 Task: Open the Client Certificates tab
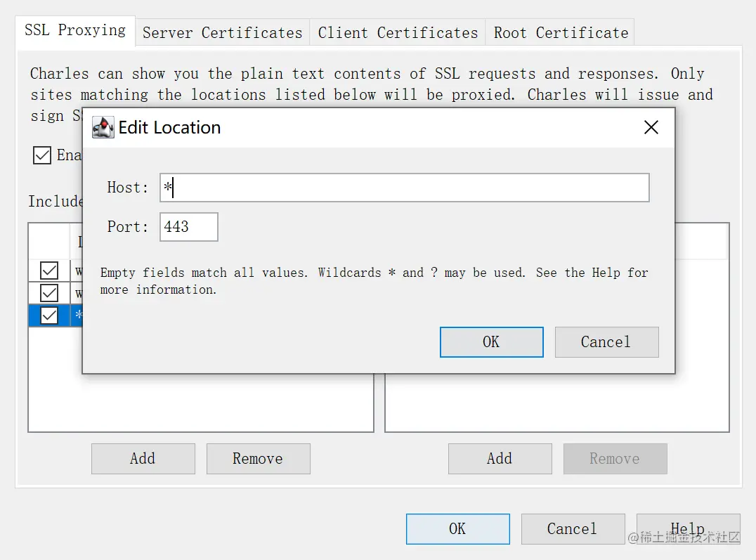(397, 32)
